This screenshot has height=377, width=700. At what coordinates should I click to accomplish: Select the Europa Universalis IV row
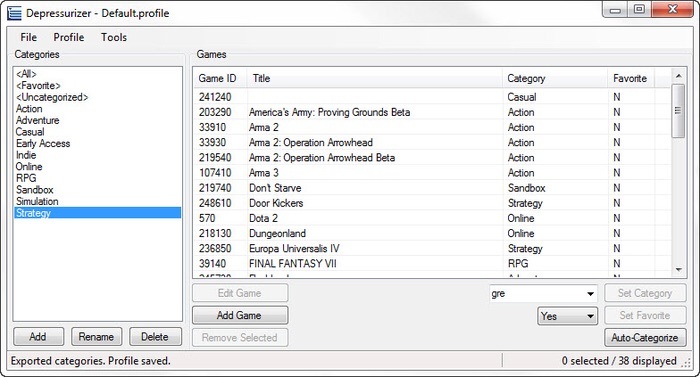tap(432, 248)
